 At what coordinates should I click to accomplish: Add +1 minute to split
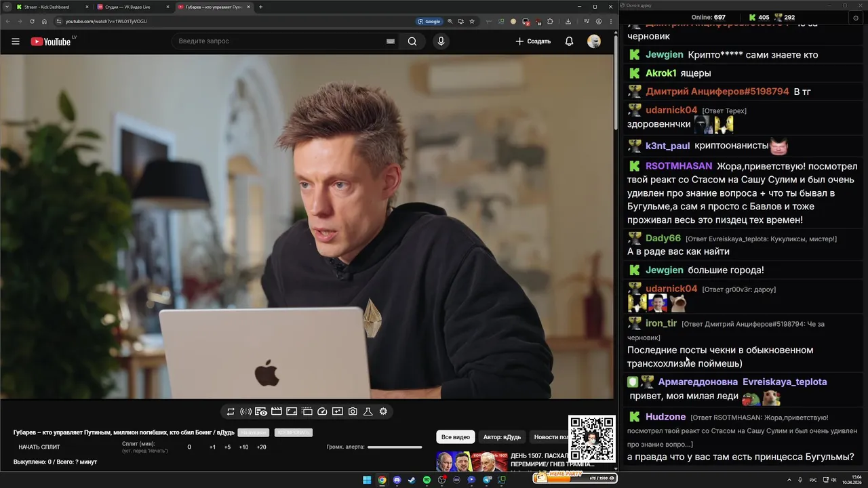[212, 447]
